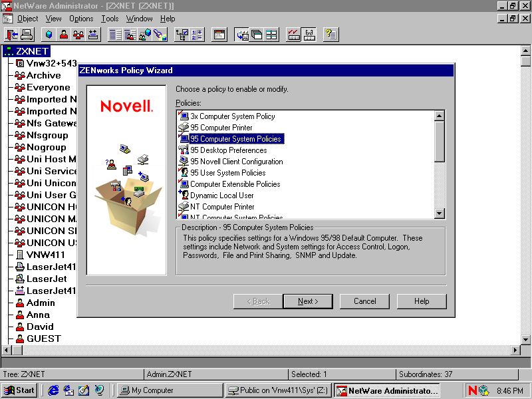532x399 pixels.
Task: Open the Object menu
Action: coord(27,19)
